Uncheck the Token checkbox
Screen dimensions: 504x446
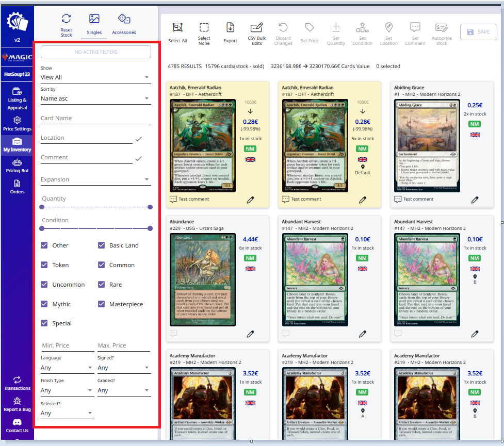(44, 265)
